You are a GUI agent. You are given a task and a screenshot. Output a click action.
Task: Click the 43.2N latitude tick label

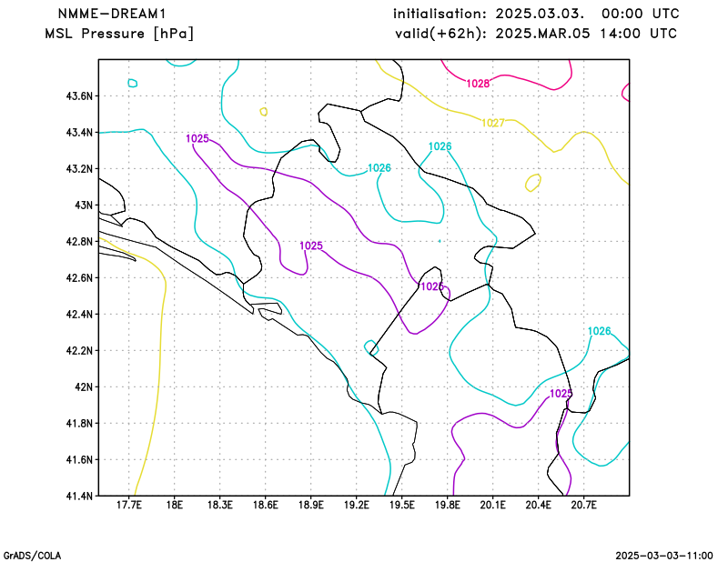tap(79, 169)
